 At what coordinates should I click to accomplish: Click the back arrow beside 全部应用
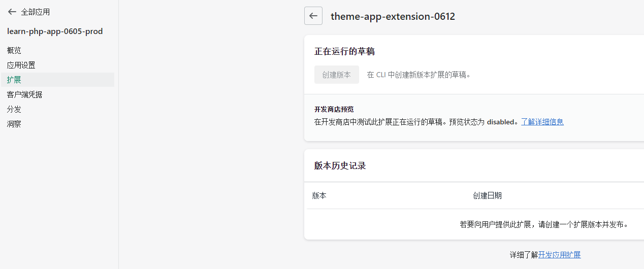click(x=12, y=12)
